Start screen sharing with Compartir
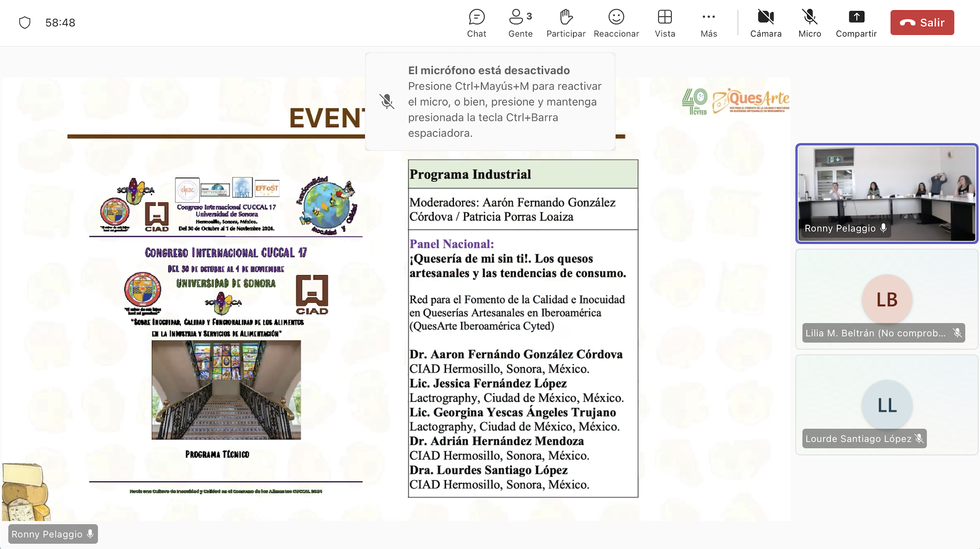Viewport: 980px width, 549px height. point(856,22)
